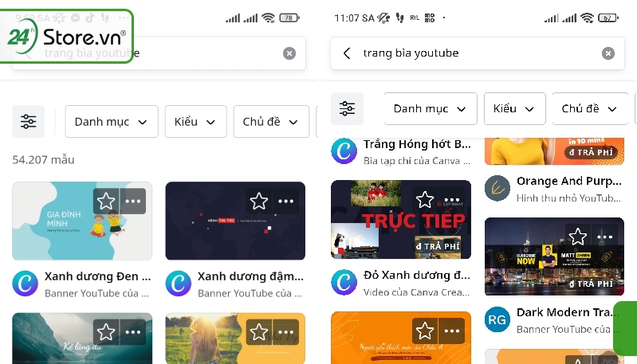This screenshot has width=637, height=364.
Task: Clear search text in right screen
Action: (x=608, y=53)
